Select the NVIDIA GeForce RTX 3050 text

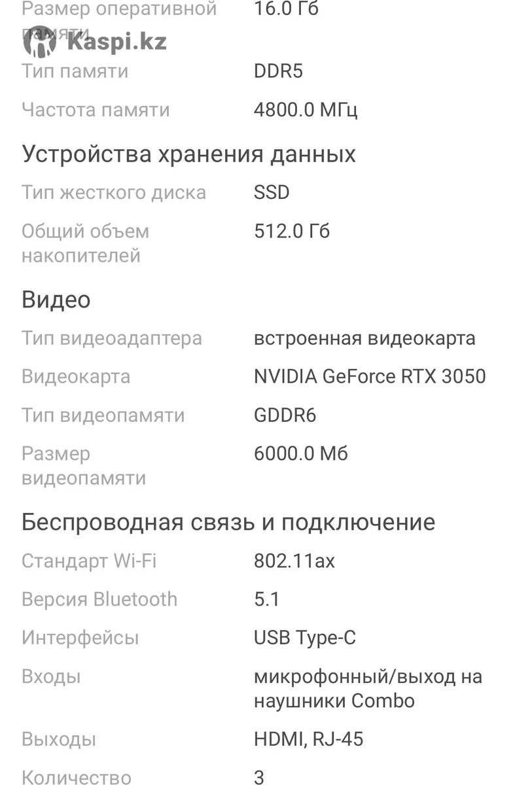click(x=370, y=377)
